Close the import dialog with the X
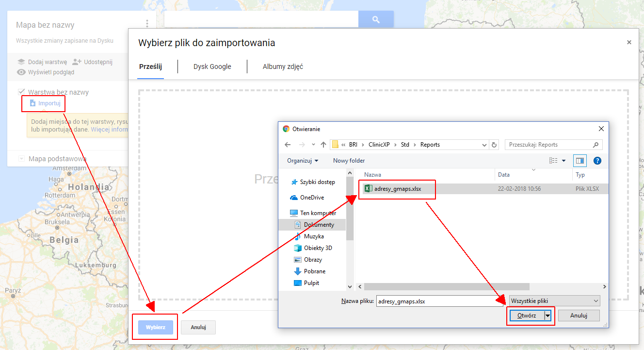Viewport: 644px width, 350px height. point(629,43)
